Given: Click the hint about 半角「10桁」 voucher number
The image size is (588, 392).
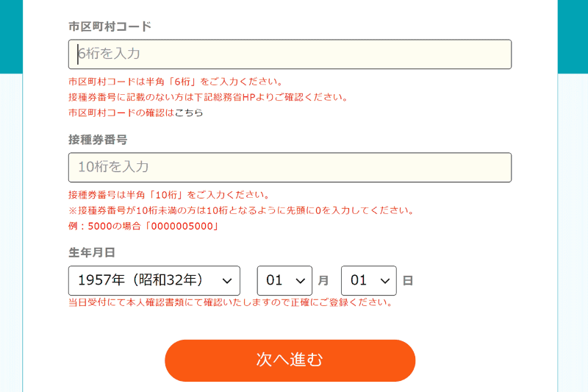Looking at the screenshot, I should tap(169, 195).
